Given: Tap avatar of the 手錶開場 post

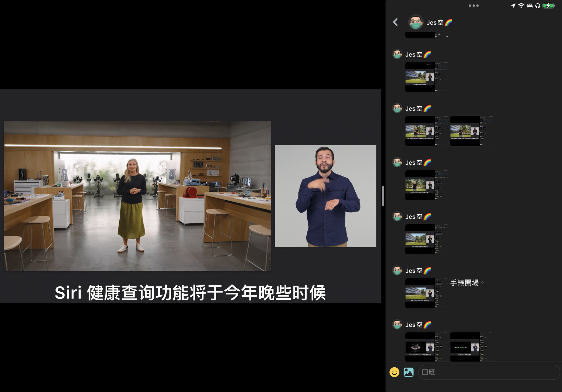Looking at the screenshot, I should tap(397, 271).
